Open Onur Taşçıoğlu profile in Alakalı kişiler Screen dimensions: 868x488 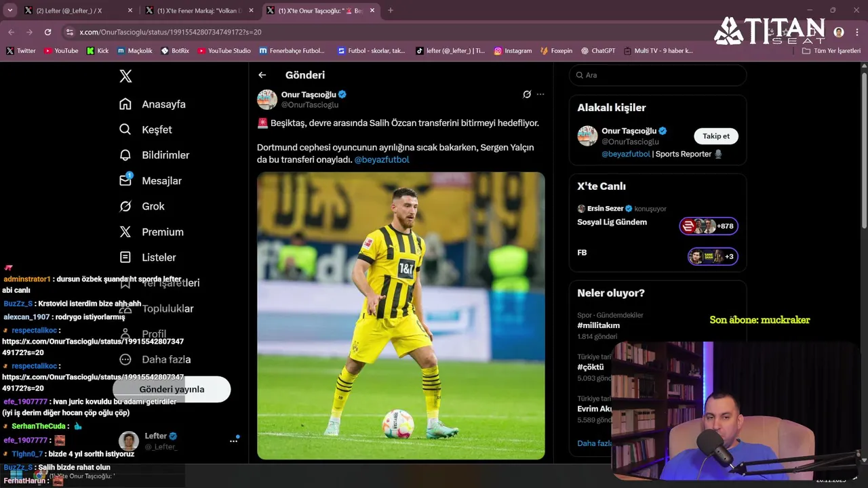click(x=629, y=131)
